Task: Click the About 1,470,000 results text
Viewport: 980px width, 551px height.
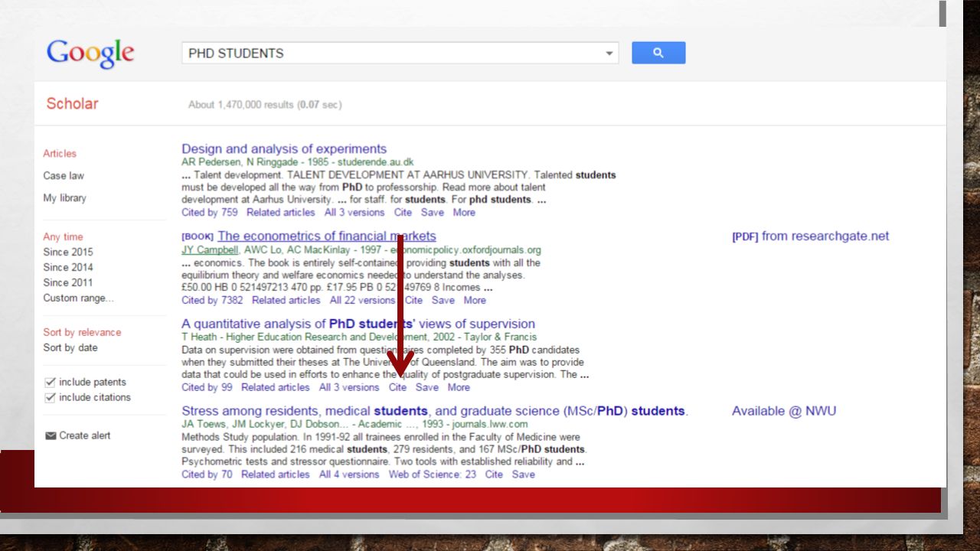Action: [x=265, y=105]
